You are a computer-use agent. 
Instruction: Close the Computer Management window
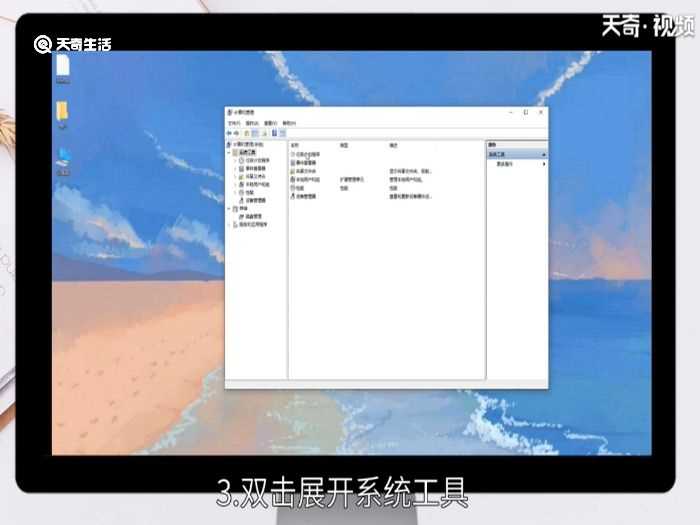[541, 112]
